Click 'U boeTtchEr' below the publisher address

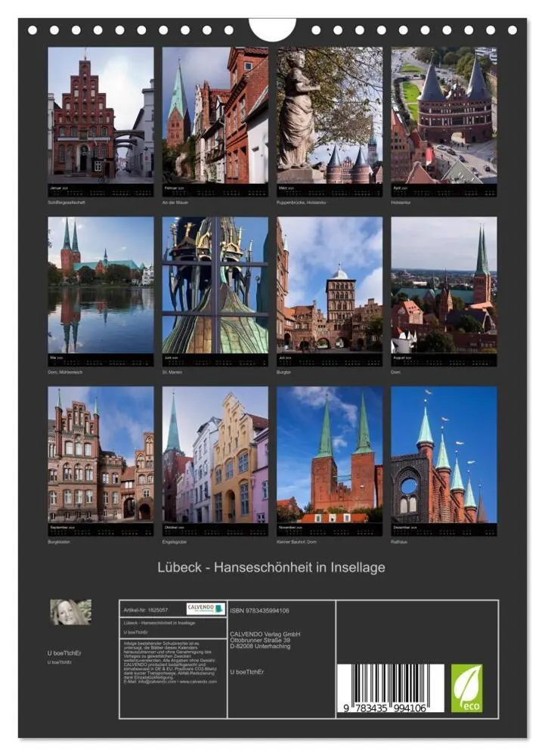(246, 671)
